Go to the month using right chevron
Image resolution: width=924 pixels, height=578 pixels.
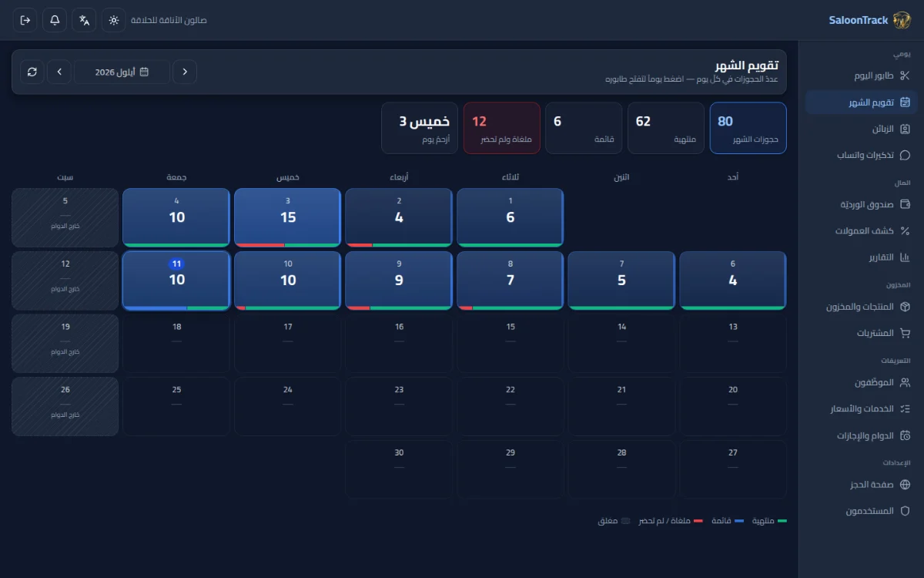[185, 72]
